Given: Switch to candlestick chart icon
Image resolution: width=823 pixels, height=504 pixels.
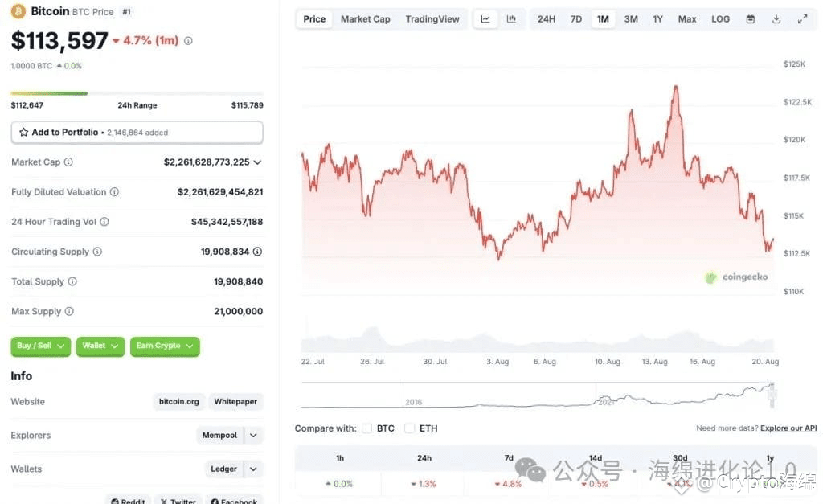Looking at the screenshot, I should (511, 19).
